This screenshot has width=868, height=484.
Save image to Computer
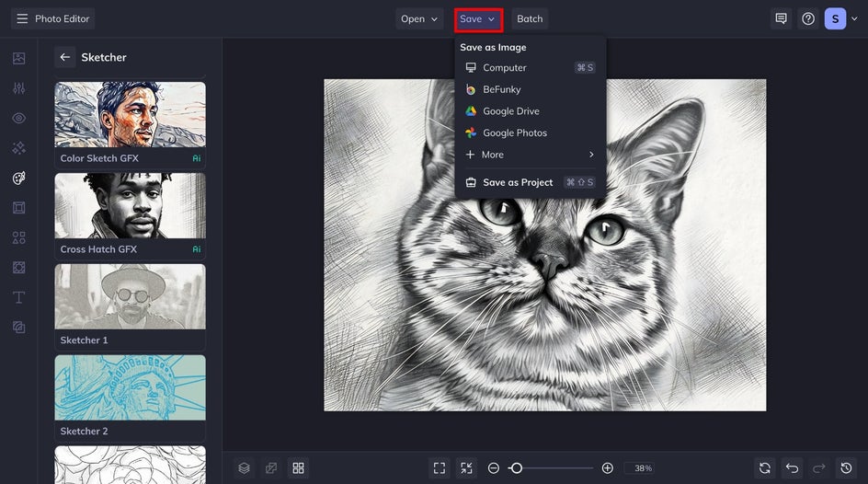[530, 67]
